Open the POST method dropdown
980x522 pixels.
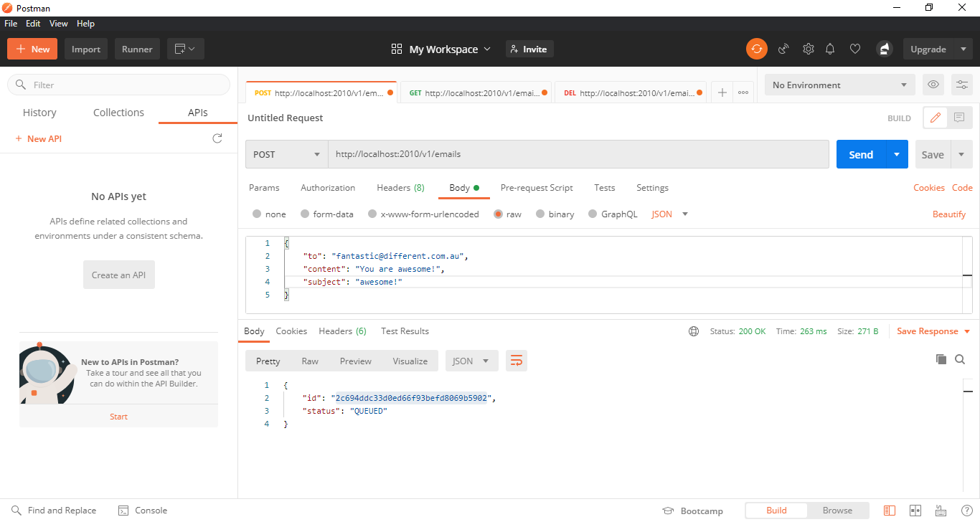tap(287, 154)
